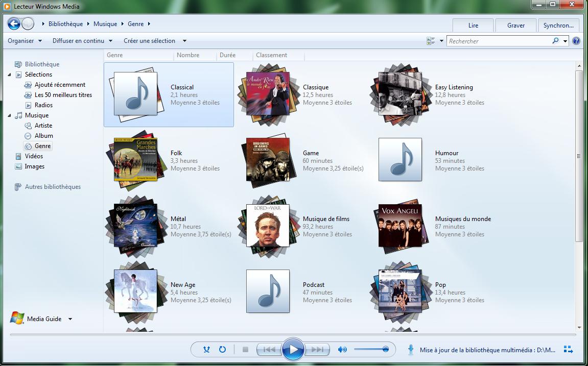Select Genre in the sidebar
The image size is (588, 366).
42,146
